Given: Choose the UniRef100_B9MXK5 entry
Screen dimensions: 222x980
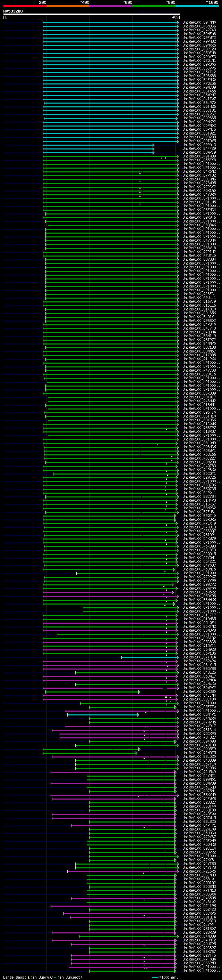Looking at the screenshot, I should pos(199,45).
